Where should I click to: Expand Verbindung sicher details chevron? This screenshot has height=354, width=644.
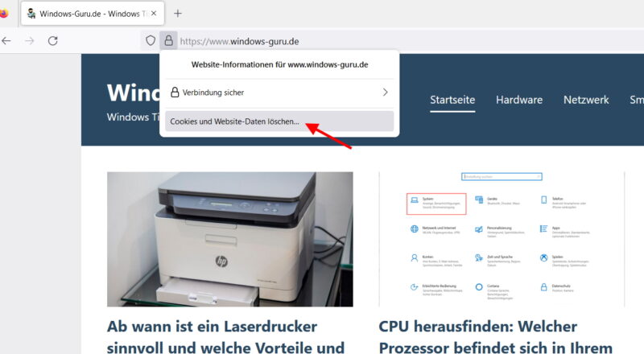[x=386, y=93]
